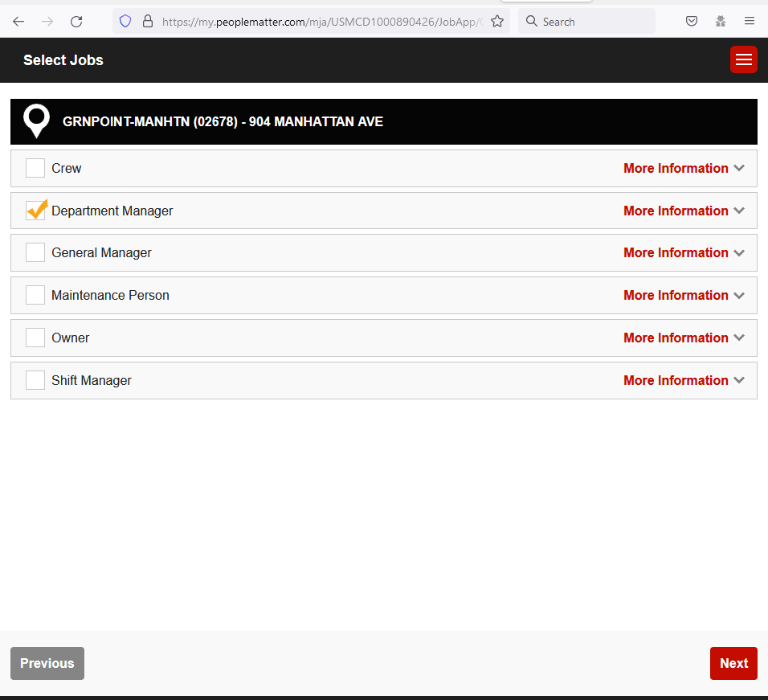The height and width of the screenshot is (700, 768).
Task: Uncheck the Department Manager checkbox
Action: point(36,210)
